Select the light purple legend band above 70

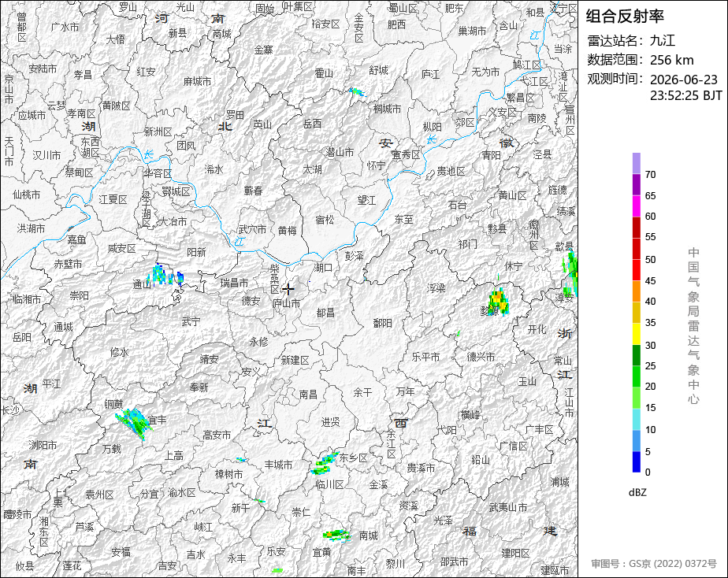click(637, 163)
